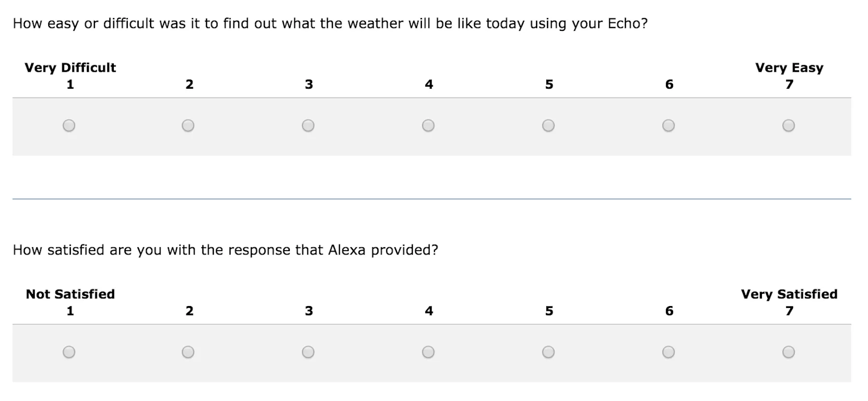Select rating 5 on the ease question

pos(548,125)
